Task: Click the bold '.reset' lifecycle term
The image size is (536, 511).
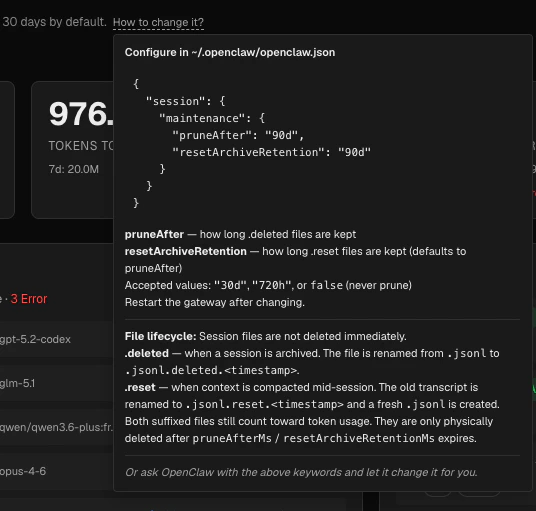Action: 140,388
